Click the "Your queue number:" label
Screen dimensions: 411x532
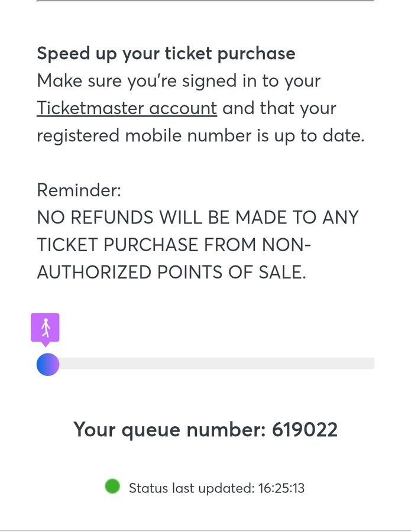[169, 430]
